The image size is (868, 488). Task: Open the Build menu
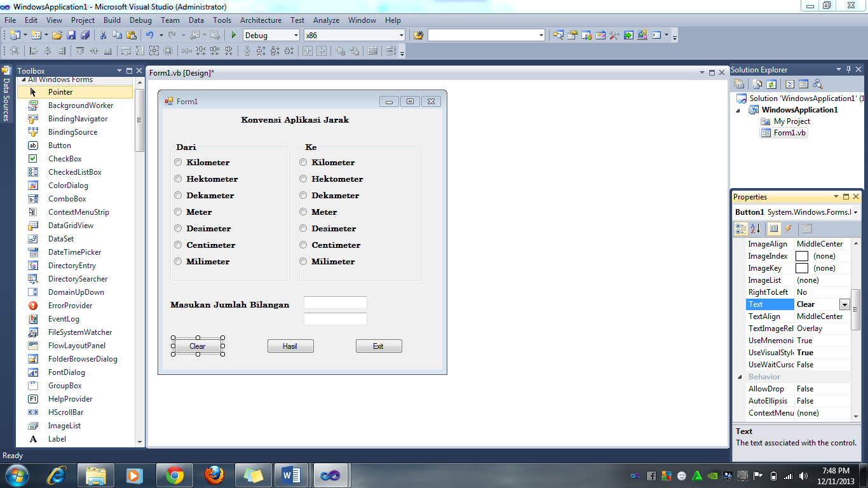[x=112, y=20]
